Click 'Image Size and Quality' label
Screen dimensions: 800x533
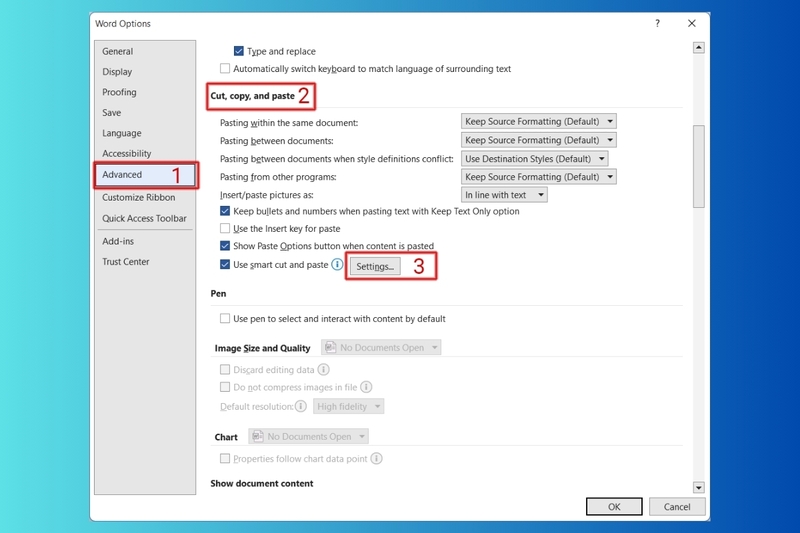coord(262,348)
